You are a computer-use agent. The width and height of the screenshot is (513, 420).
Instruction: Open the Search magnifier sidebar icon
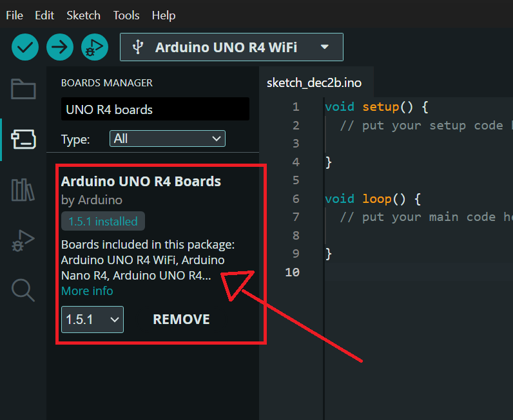[x=23, y=290]
